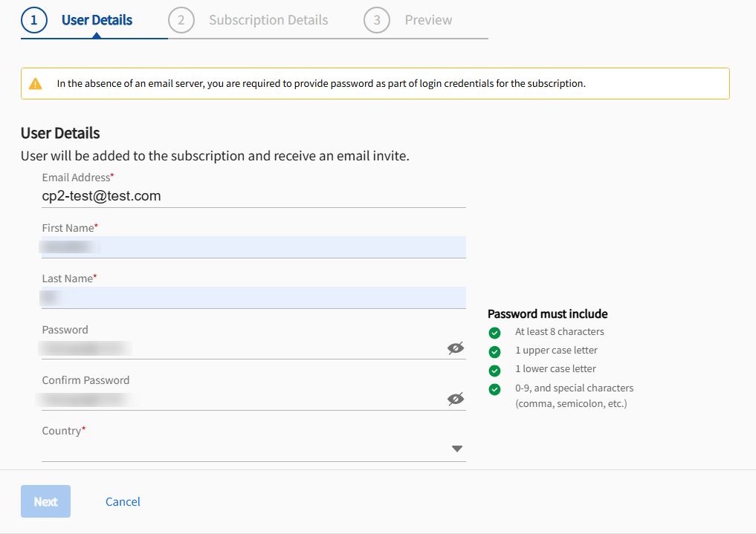
Task: Click the '1 upper case letter' green checkmark
Action: pyautogui.click(x=495, y=351)
